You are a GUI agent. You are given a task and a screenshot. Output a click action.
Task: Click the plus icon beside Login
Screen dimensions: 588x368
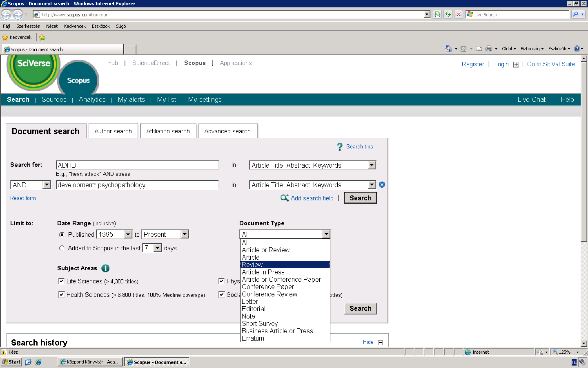click(x=516, y=65)
